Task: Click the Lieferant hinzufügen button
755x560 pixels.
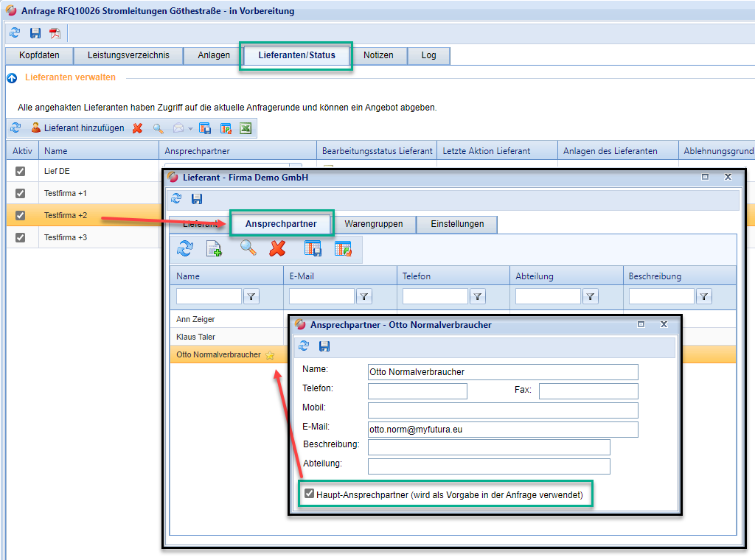Action: (x=77, y=128)
